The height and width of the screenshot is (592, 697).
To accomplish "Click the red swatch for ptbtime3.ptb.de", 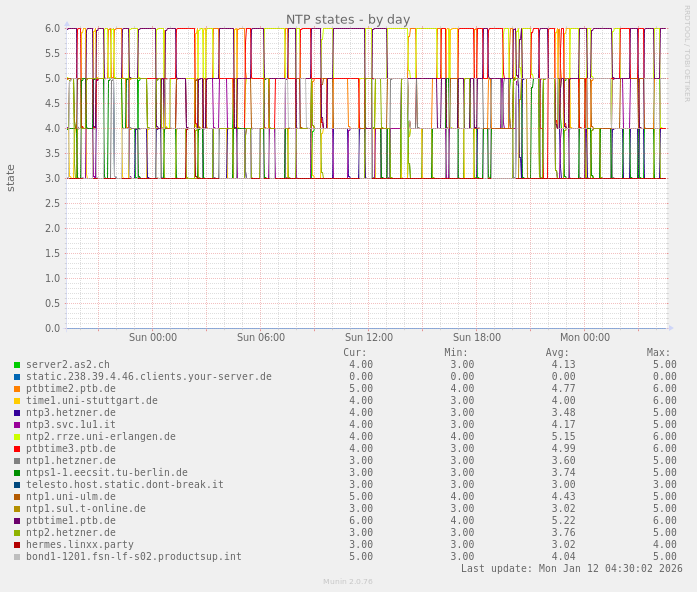I will pos(17,449).
